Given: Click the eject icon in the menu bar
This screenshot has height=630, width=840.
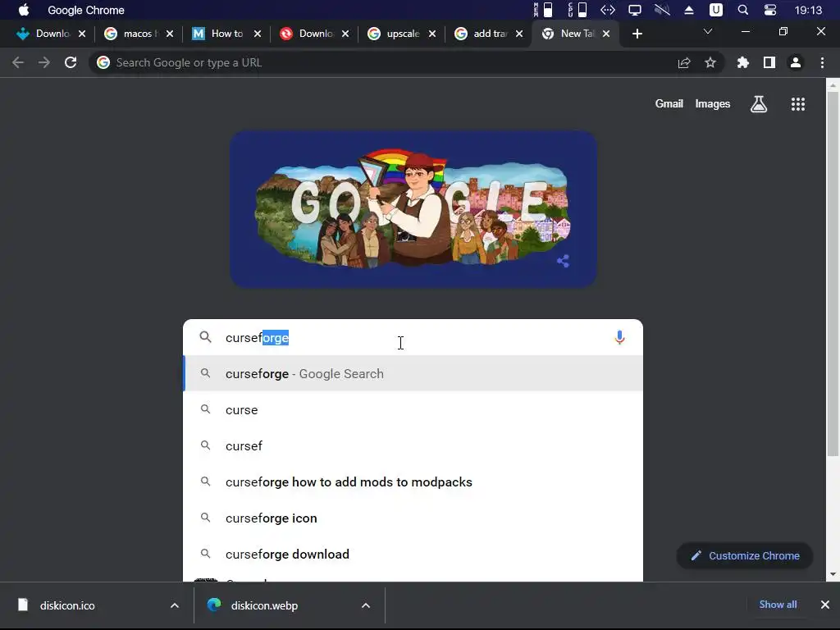Looking at the screenshot, I should (x=689, y=10).
